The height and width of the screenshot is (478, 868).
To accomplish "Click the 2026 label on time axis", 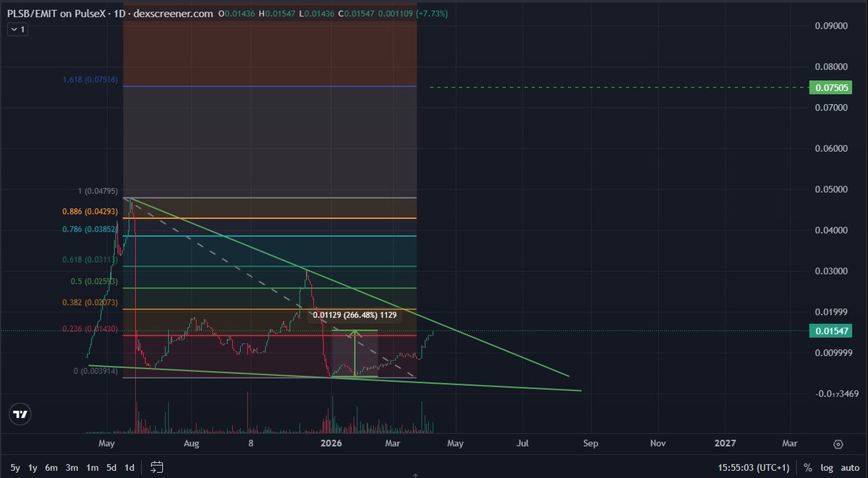I will pyautogui.click(x=331, y=443).
